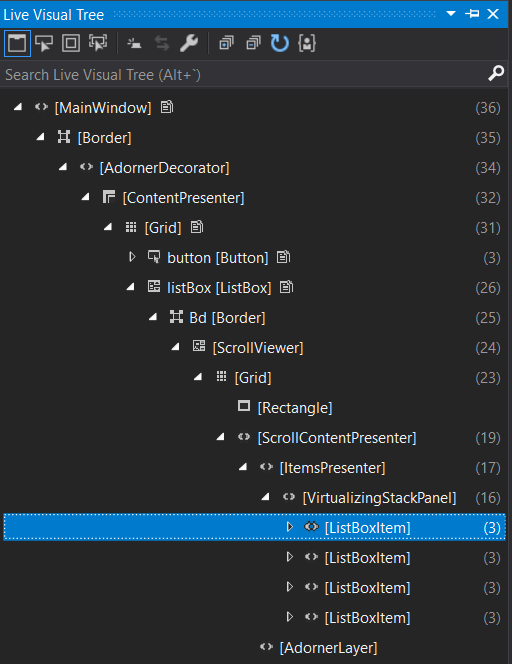Screen dimensions: 513x664
Task: Expand the button [Button] node
Action: (132, 257)
